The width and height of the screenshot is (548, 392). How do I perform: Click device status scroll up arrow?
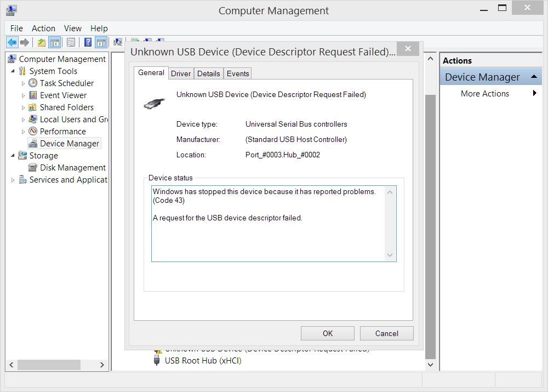[x=390, y=192]
